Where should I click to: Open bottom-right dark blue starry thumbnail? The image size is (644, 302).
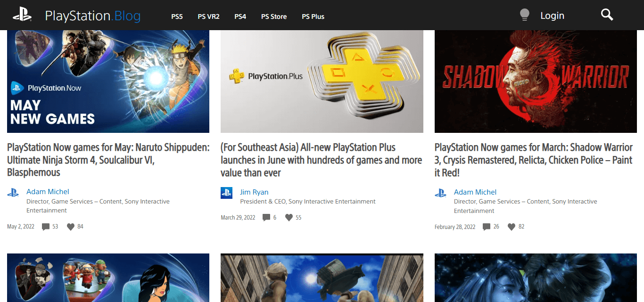(x=536, y=278)
